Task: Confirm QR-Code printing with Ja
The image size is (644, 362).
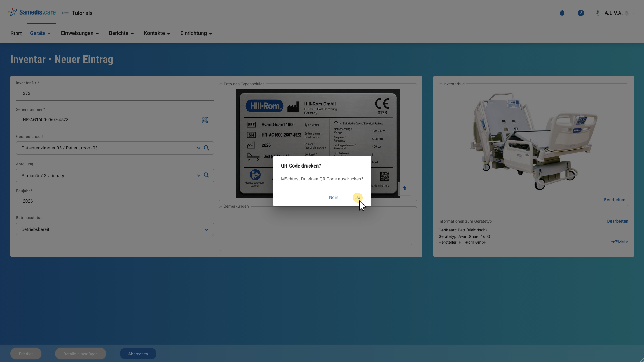Action: [358, 198]
